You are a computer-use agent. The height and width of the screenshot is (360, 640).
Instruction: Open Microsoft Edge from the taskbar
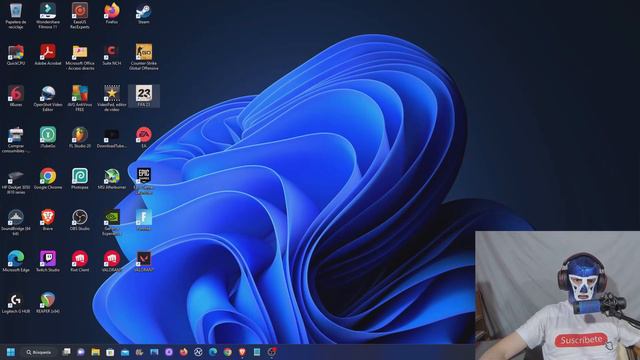point(213,352)
